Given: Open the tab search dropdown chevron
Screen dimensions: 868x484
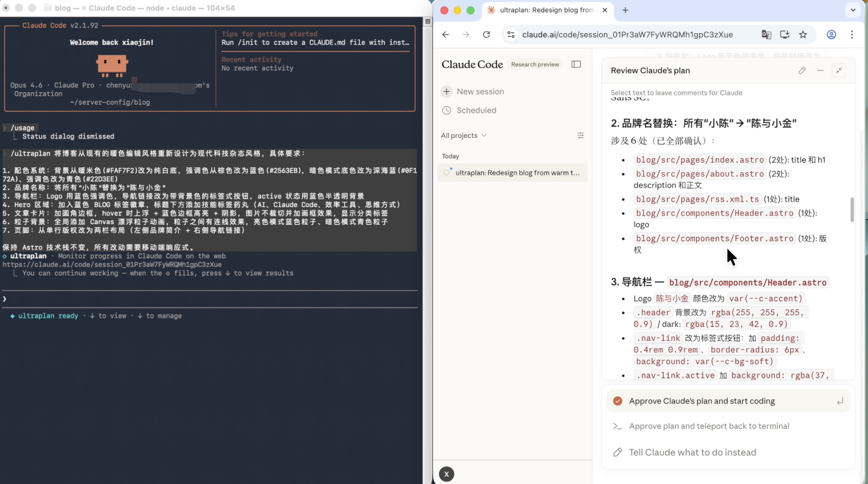Looking at the screenshot, I should pyautogui.click(x=853, y=10).
